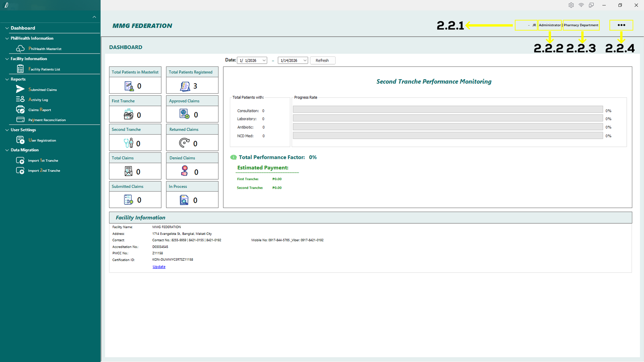The height and width of the screenshot is (362, 644).
Task: Open Payment Reconciliation card icon
Action: pyautogui.click(x=20, y=120)
